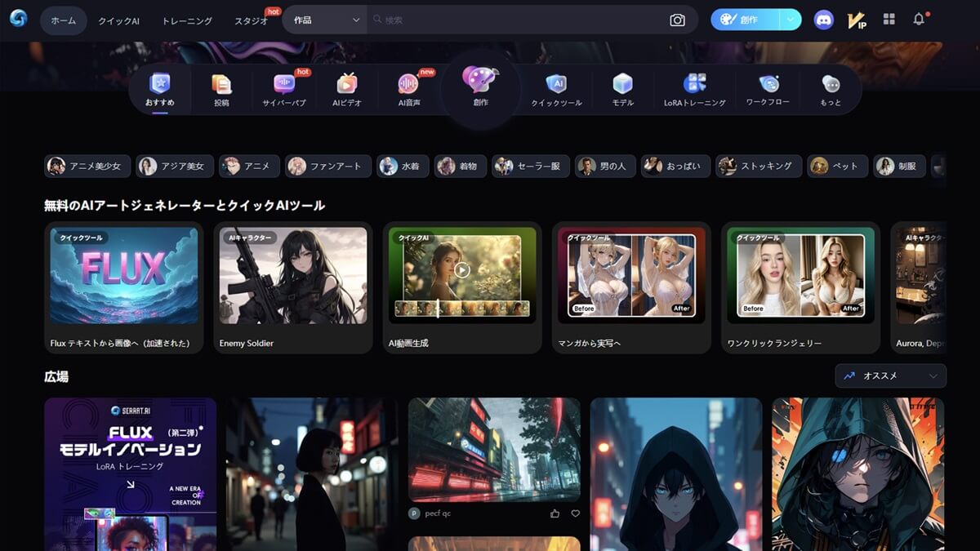Check the notification bell

coord(919,20)
